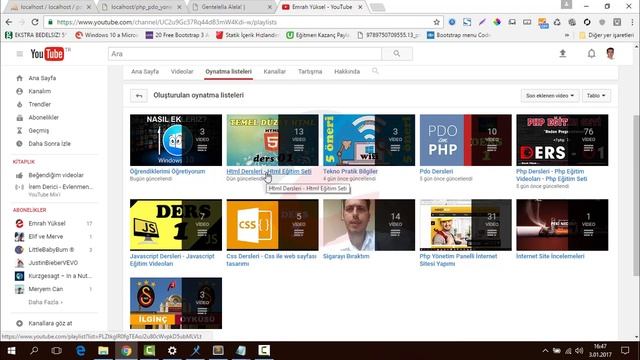Open the Sigarayı Bıraktım playlist link
The image size is (640, 360).
coord(346,256)
